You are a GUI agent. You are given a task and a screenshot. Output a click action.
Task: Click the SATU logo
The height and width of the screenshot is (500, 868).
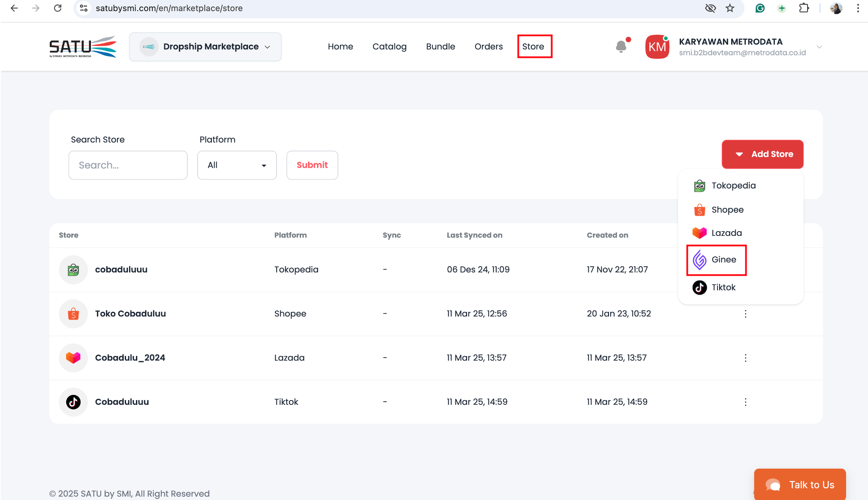point(83,47)
